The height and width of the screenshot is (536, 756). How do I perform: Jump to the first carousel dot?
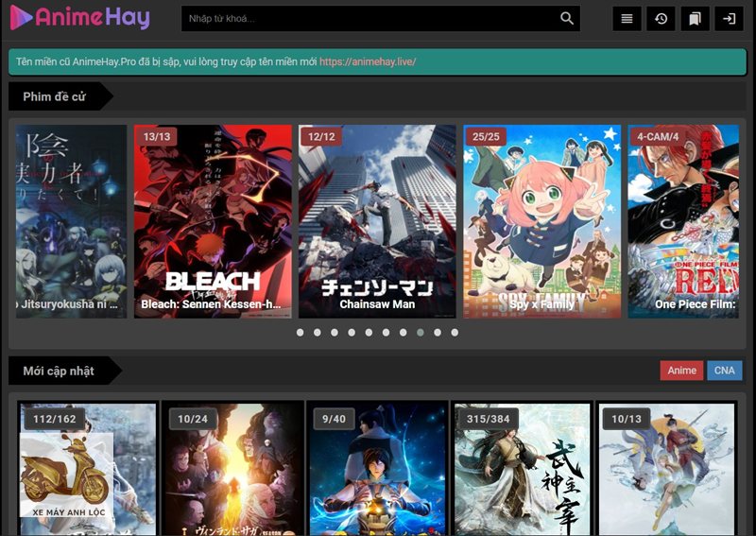[301, 333]
